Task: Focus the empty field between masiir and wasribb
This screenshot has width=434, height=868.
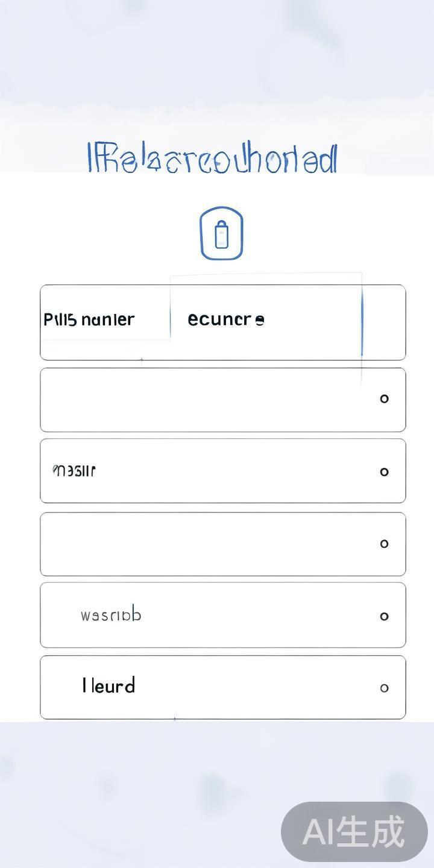Action: coord(205,544)
